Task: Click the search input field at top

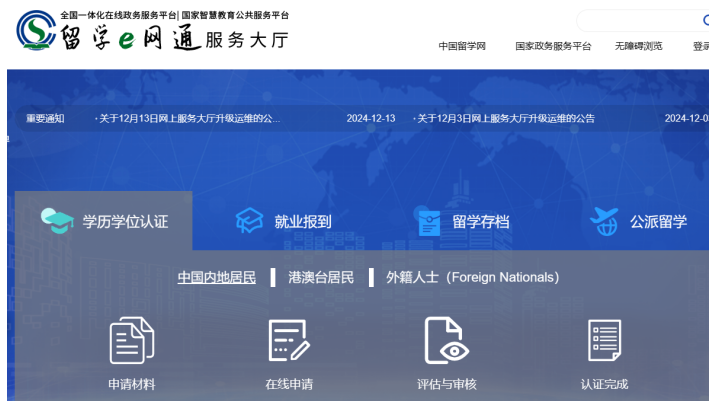Action: (x=640, y=20)
